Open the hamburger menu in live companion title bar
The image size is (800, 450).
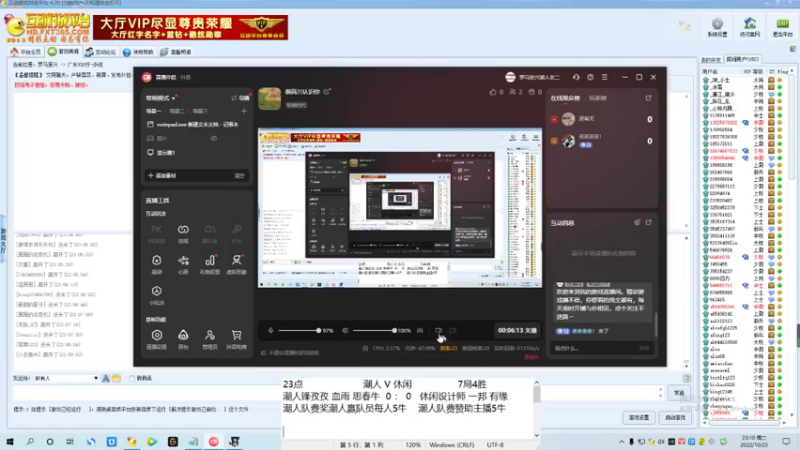[x=605, y=77]
